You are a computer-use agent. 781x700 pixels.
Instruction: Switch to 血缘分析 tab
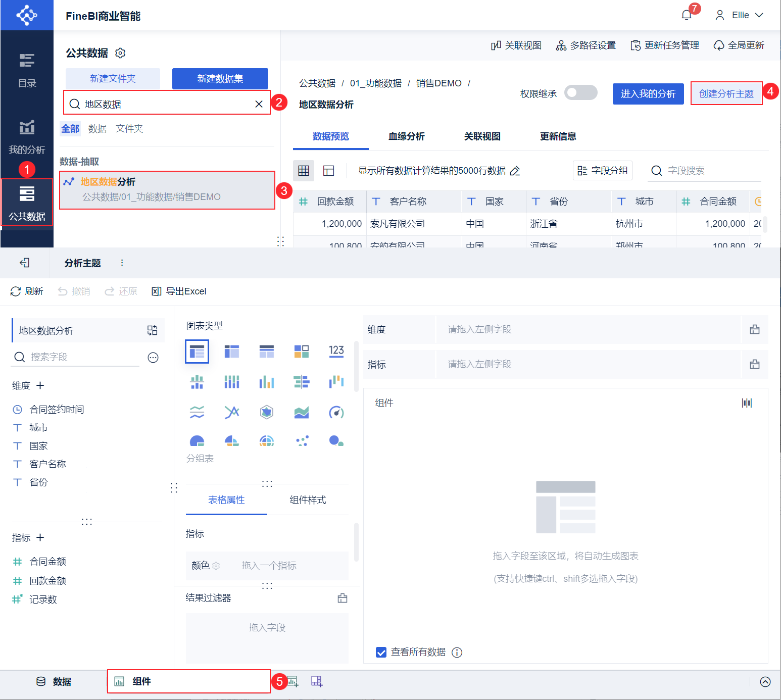(407, 136)
